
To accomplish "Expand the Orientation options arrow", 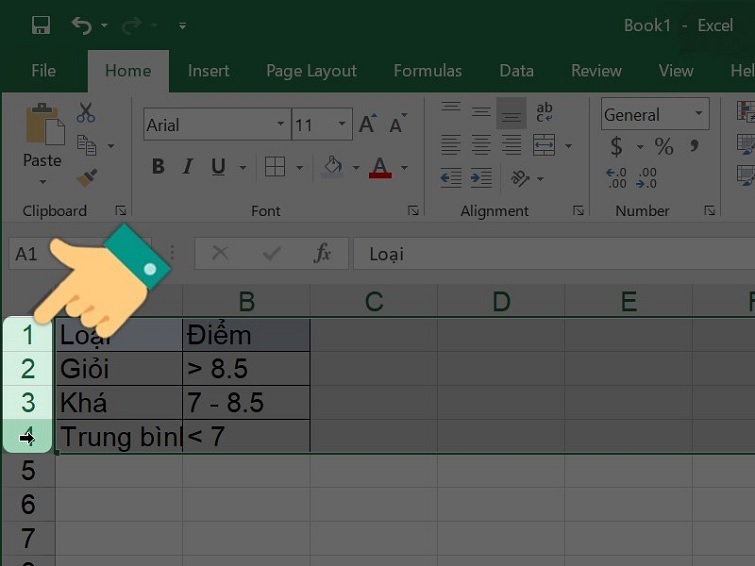I will coord(541,179).
